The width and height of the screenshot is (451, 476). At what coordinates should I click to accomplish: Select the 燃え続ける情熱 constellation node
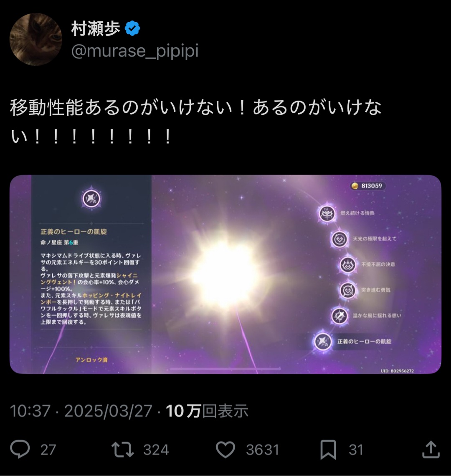click(x=327, y=213)
